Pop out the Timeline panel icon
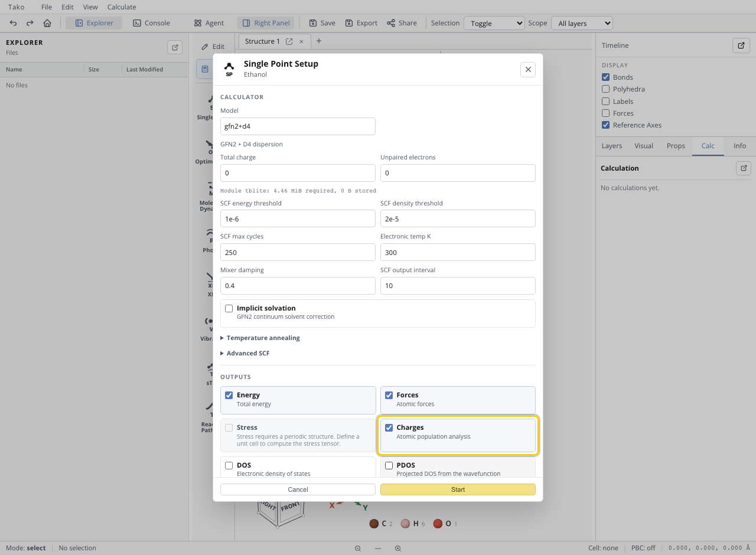Viewport: 756px width, 555px height. pos(741,45)
